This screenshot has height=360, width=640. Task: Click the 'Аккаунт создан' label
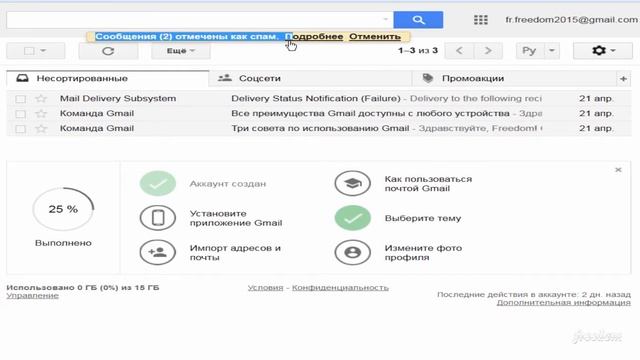pyautogui.click(x=228, y=184)
